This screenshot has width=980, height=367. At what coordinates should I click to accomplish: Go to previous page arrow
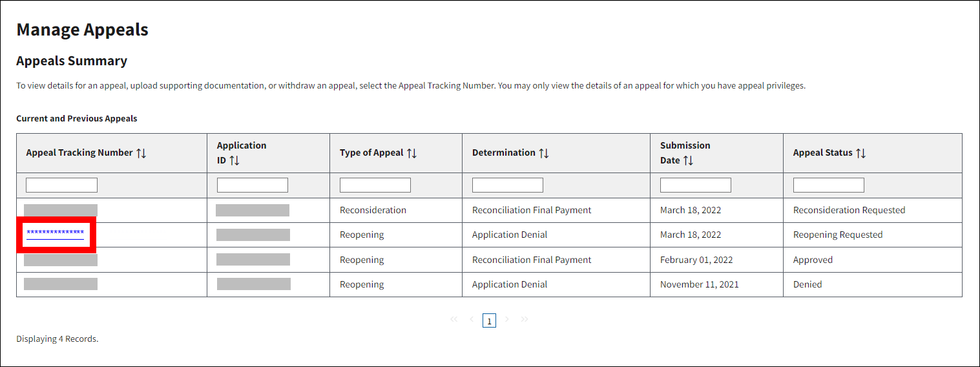[472, 319]
